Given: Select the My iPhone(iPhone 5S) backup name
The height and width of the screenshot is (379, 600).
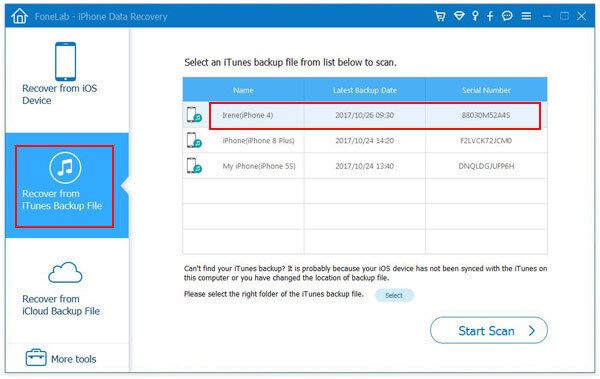Looking at the screenshot, I should (x=259, y=166).
